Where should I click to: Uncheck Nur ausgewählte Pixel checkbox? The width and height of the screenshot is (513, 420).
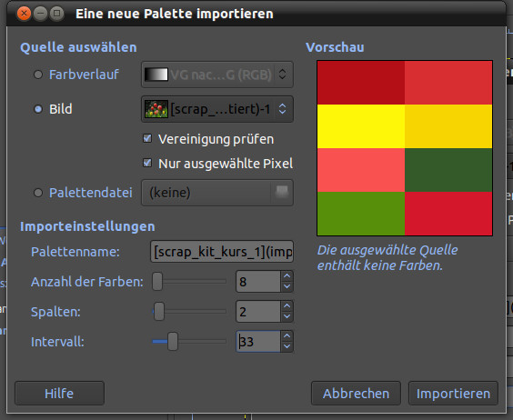tap(147, 163)
